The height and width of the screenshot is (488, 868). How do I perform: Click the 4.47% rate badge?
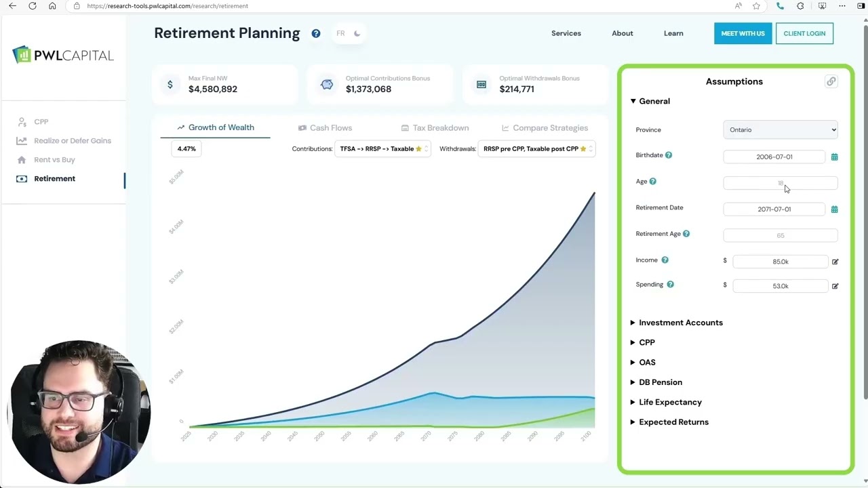[x=186, y=149]
